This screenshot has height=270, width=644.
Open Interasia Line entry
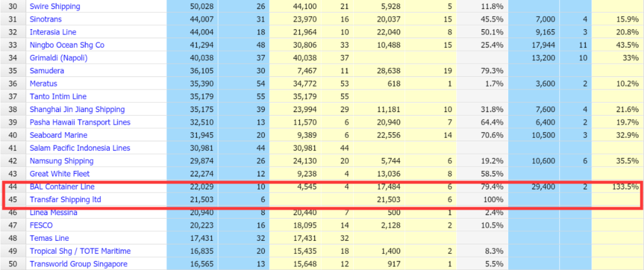53,32
